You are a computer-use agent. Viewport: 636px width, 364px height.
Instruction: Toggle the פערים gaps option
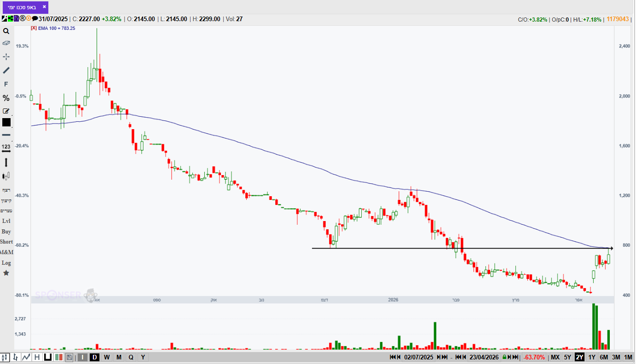tap(6, 210)
